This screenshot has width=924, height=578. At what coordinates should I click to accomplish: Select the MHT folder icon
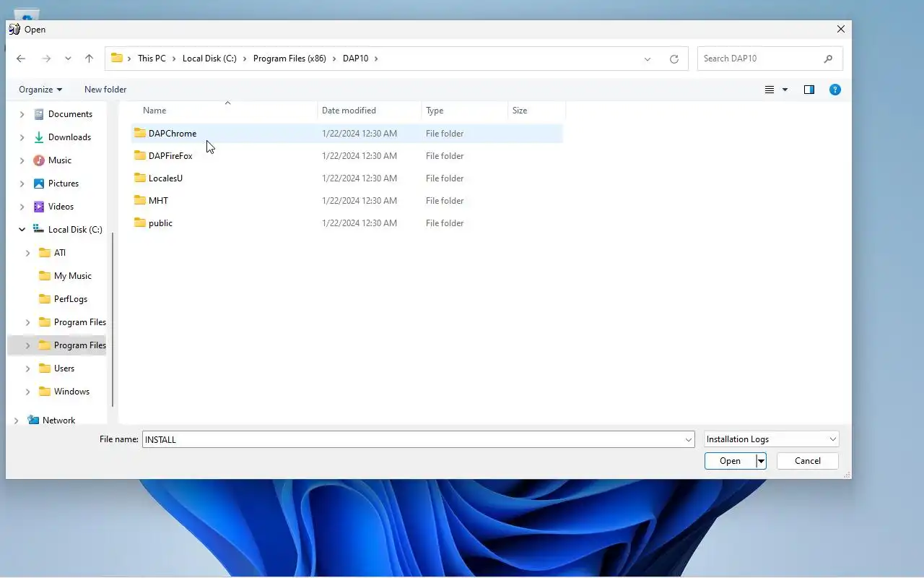click(140, 200)
